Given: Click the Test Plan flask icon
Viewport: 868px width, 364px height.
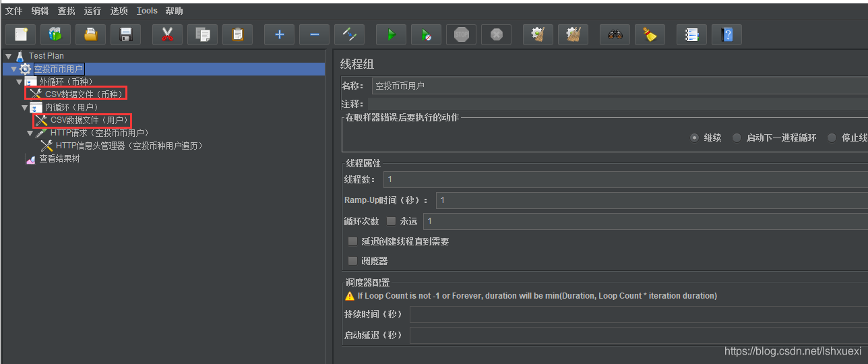Looking at the screenshot, I should click(x=20, y=56).
